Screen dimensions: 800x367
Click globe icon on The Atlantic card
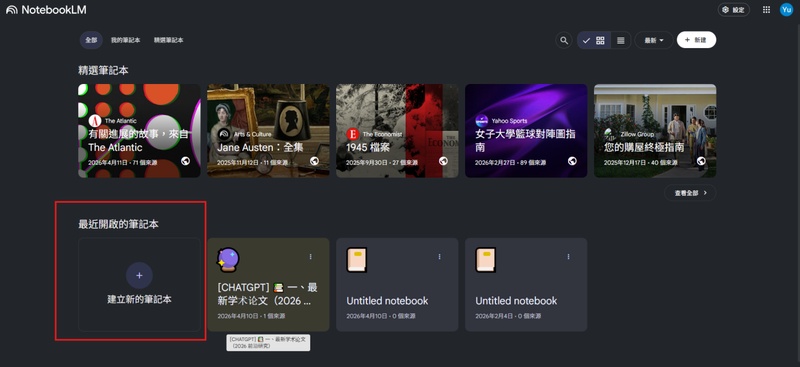click(185, 161)
